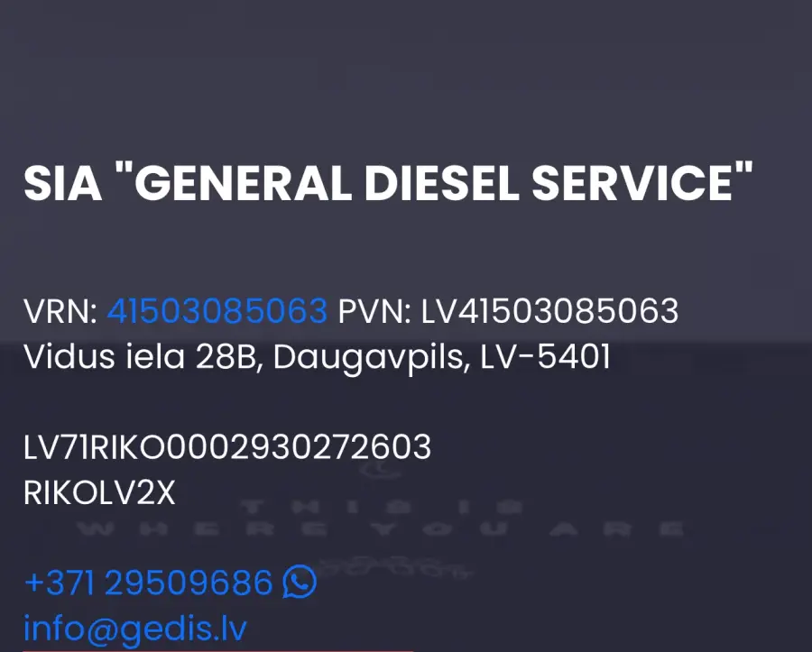Click the SIA prefix in the heading
Screen dimensions: 812x652
coord(62,183)
